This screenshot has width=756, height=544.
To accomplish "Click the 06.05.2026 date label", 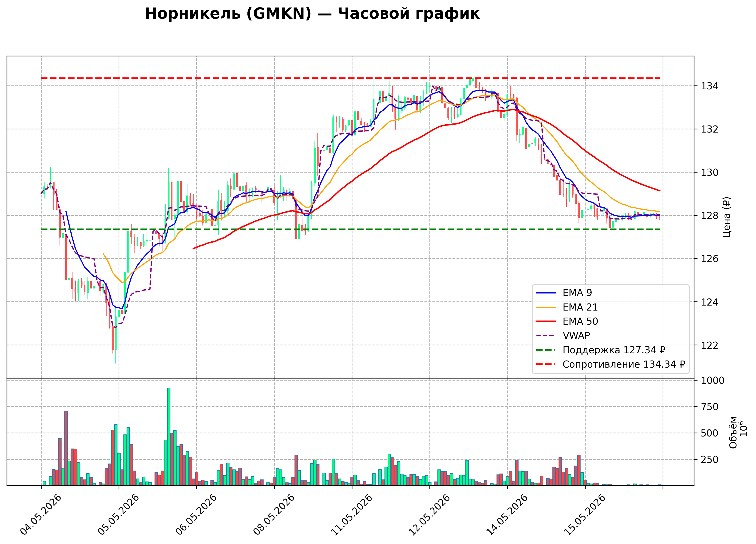I will (196, 515).
